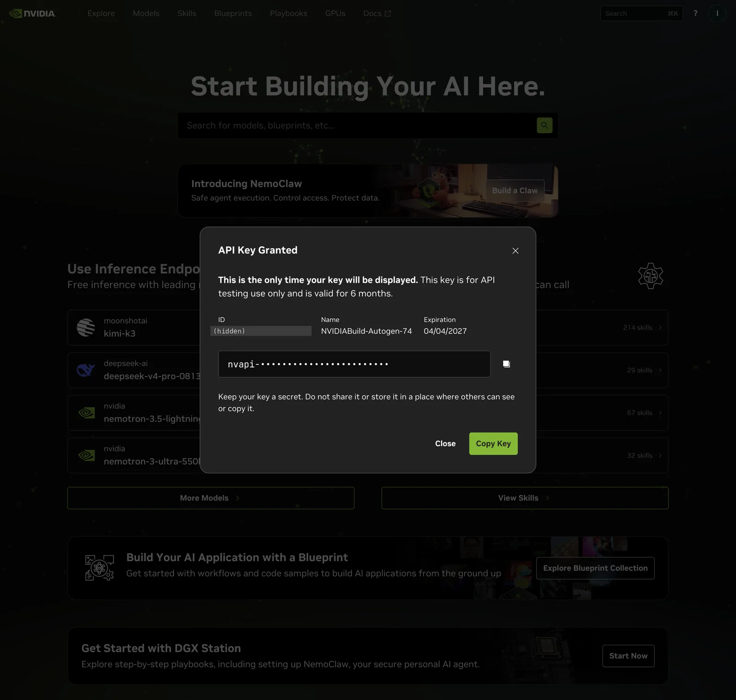The width and height of the screenshot is (736, 700).
Task: Click the More Models button
Action: click(211, 498)
